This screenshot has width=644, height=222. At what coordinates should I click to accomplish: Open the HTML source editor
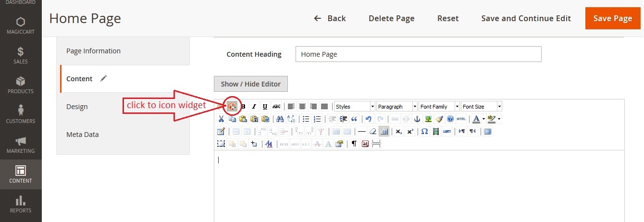tap(461, 119)
